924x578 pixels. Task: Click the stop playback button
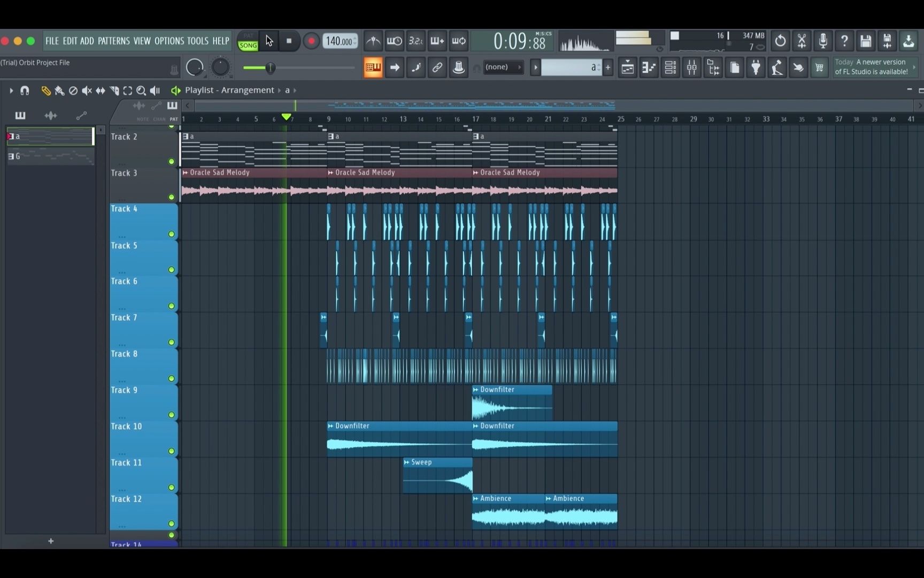coord(289,41)
